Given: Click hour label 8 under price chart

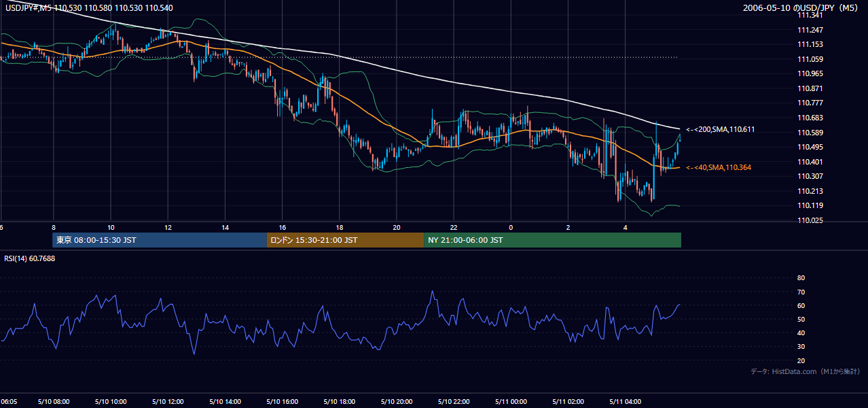Looking at the screenshot, I should 53,228.
